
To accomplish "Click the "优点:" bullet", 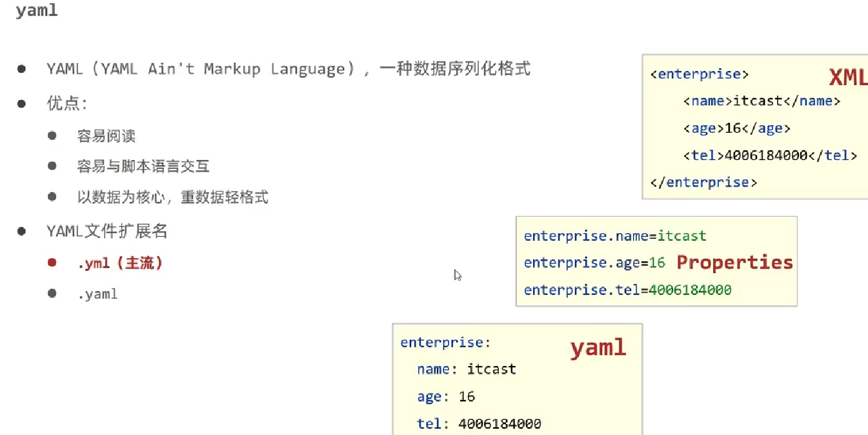I will (66, 103).
